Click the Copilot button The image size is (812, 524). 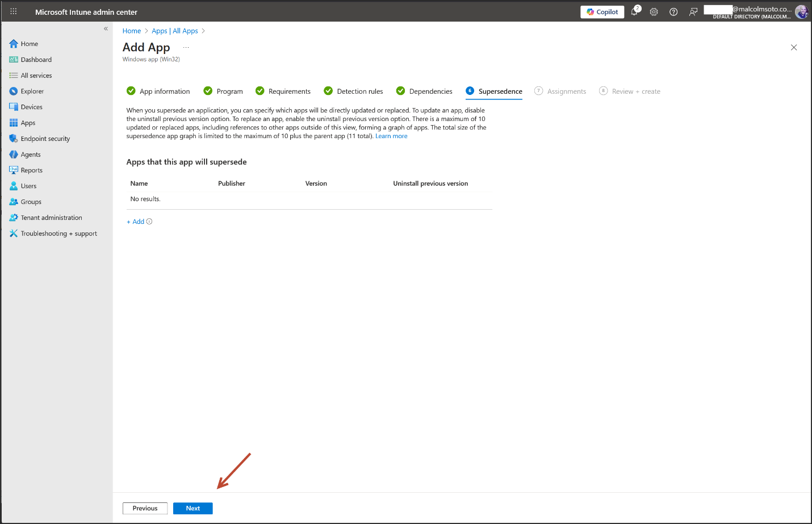(x=602, y=12)
